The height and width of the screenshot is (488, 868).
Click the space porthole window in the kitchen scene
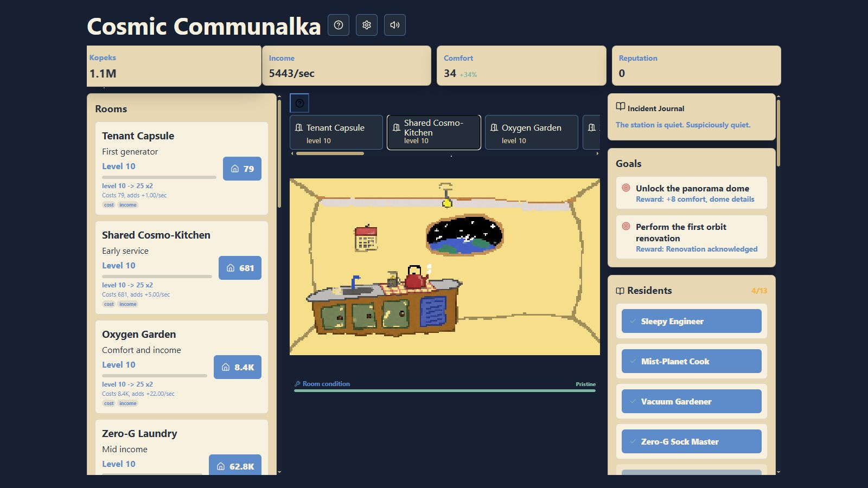[x=464, y=235]
